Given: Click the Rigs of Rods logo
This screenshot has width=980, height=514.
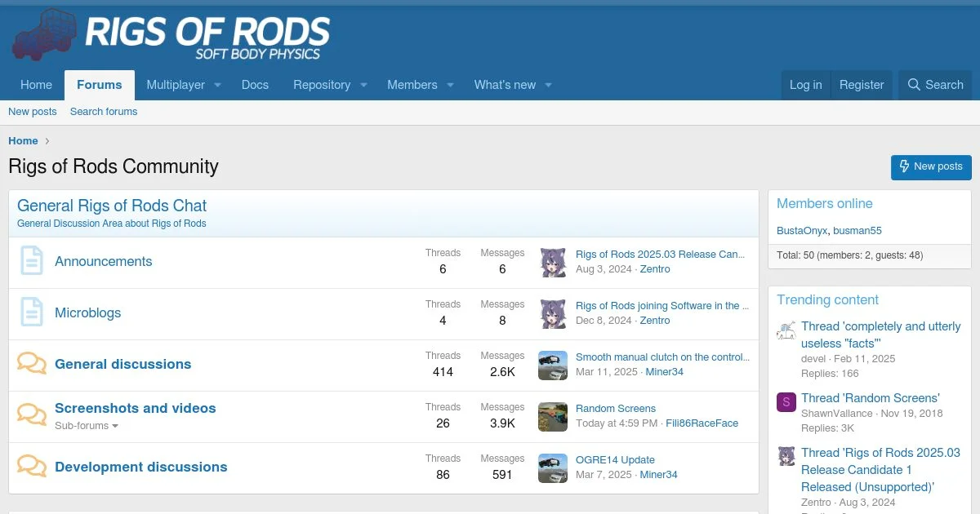Looking at the screenshot, I should pos(171,36).
